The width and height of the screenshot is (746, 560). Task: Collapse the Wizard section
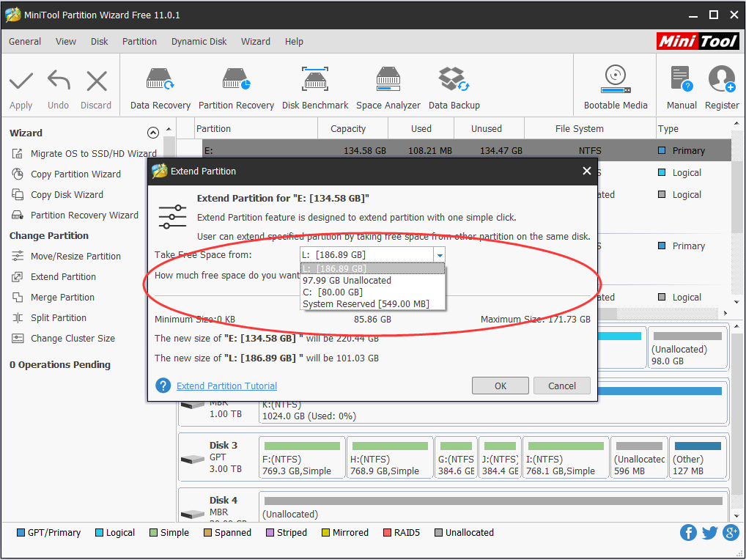pos(152,133)
